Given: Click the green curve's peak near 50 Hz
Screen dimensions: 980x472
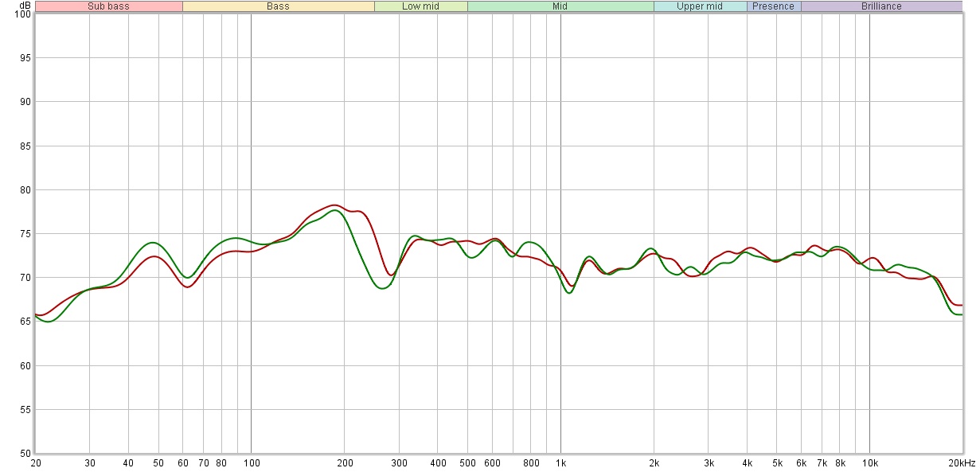Looking at the screenshot, I should (x=153, y=243).
